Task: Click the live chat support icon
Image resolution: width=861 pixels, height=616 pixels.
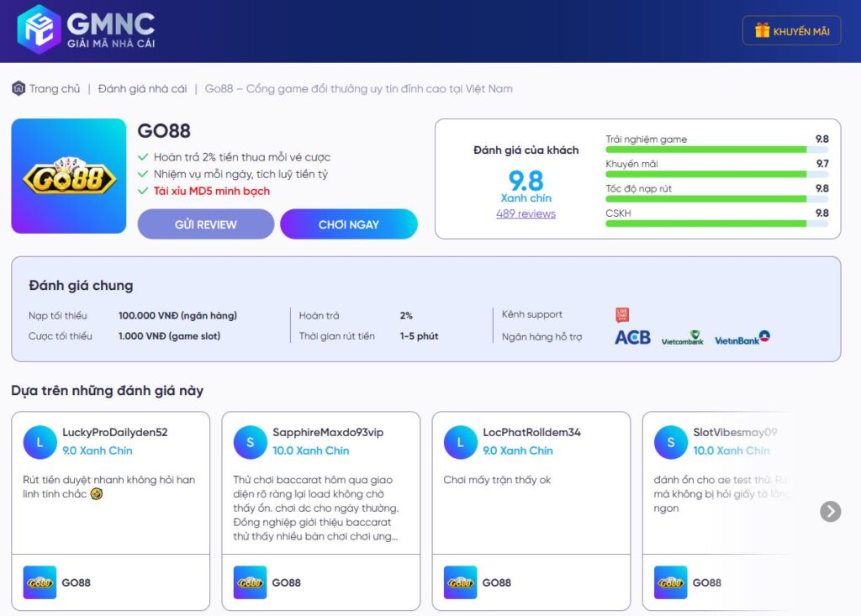Action: [622, 315]
